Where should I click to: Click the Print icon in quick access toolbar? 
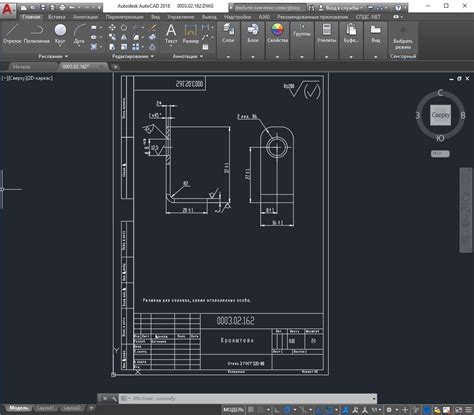click(62, 7)
